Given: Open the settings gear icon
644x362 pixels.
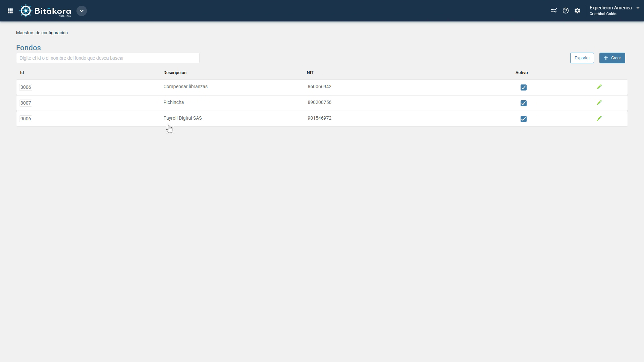Looking at the screenshot, I should (577, 11).
